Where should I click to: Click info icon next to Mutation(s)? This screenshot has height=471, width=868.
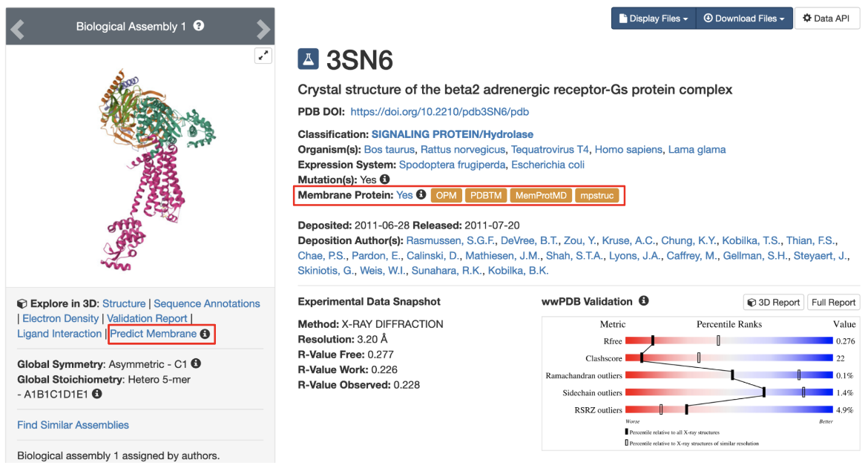click(x=384, y=179)
